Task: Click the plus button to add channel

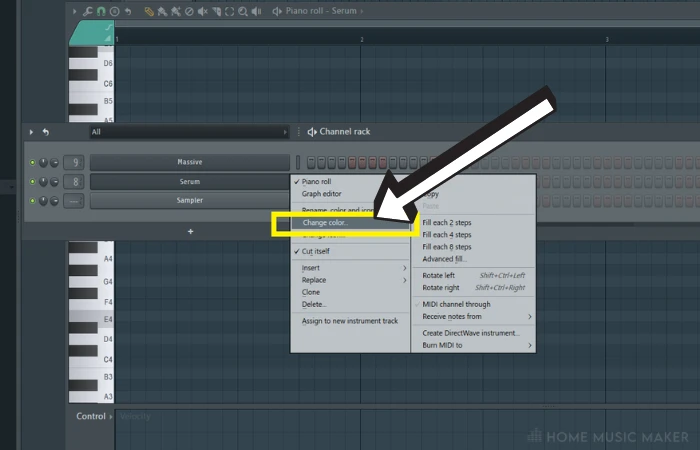Action: tap(191, 231)
